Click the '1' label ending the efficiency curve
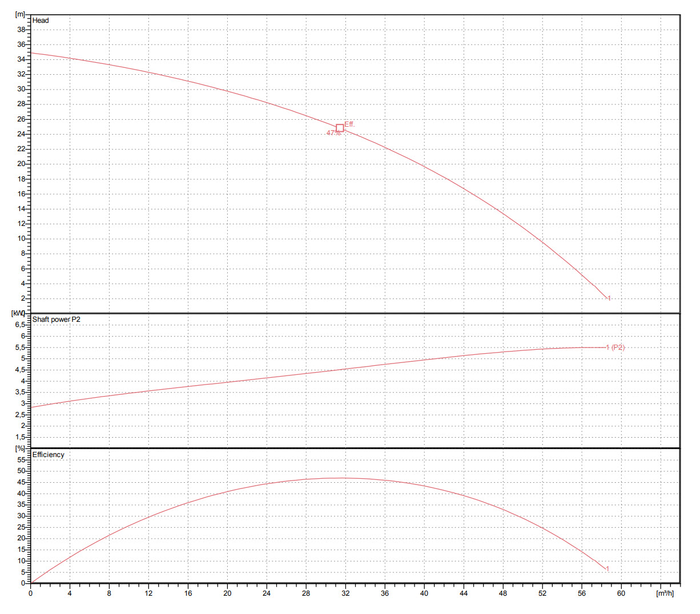Viewport: 700px width, 614px height. click(x=608, y=569)
